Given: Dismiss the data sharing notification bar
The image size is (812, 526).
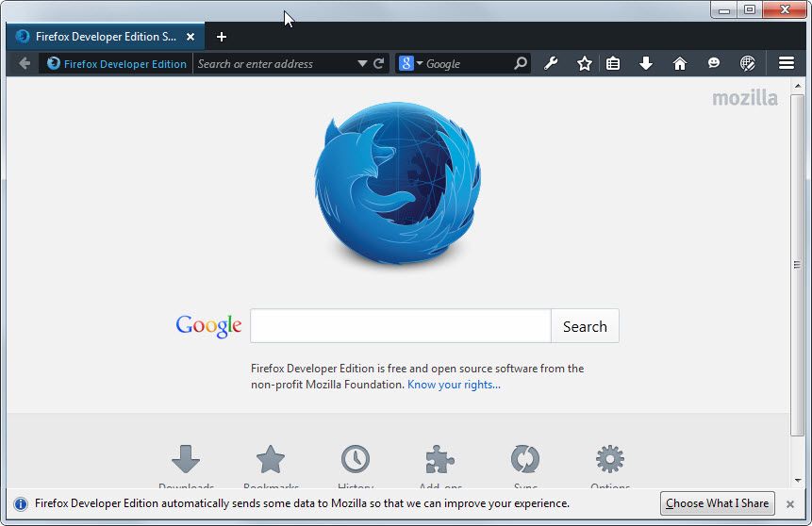Looking at the screenshot, I should [x=789, y=503].
